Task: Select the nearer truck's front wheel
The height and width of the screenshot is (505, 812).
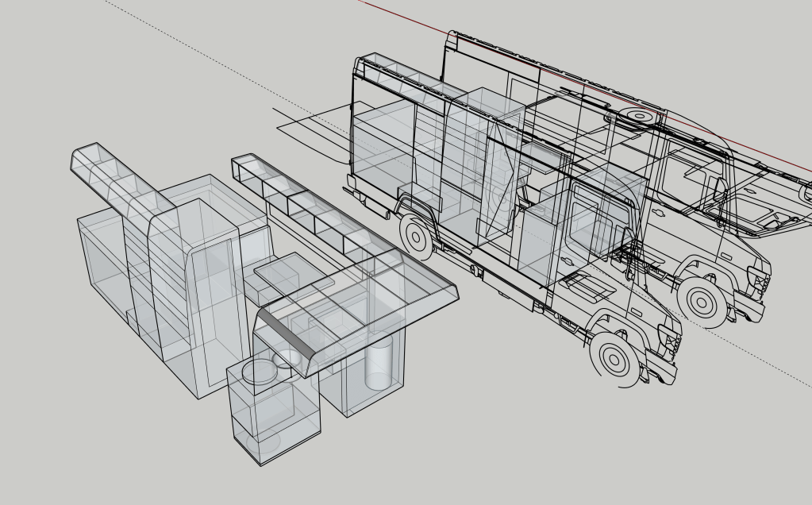Action: 614,359
